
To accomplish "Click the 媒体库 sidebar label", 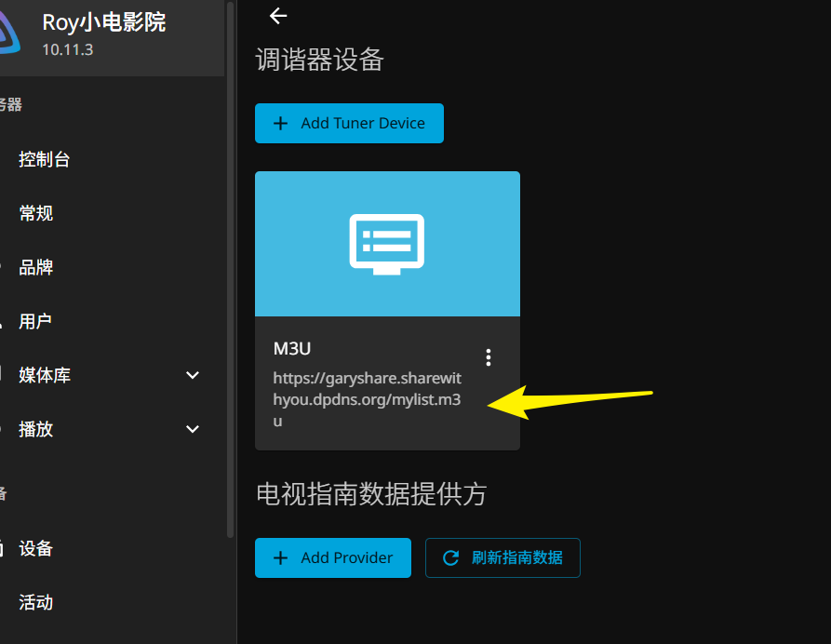I will pyautogui.click(x=45, y=375).
